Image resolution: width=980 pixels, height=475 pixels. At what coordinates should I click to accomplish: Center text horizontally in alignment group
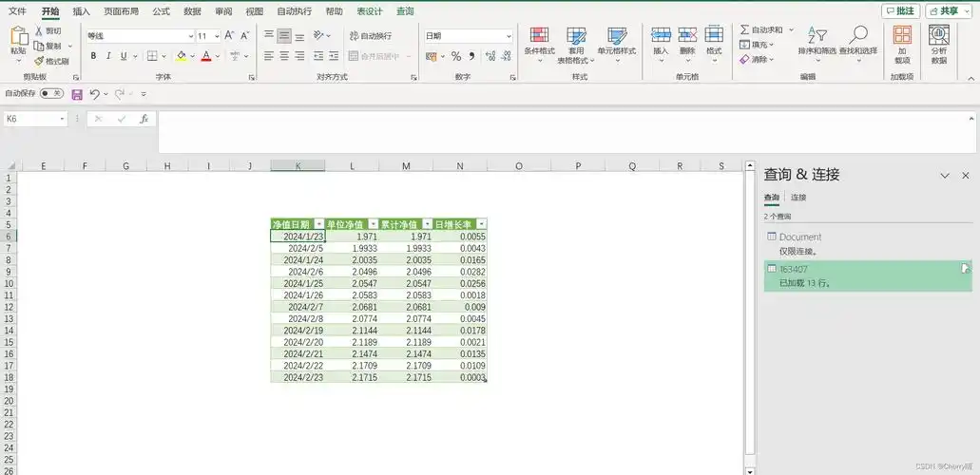pyautogui.click(x=284, y=56)
